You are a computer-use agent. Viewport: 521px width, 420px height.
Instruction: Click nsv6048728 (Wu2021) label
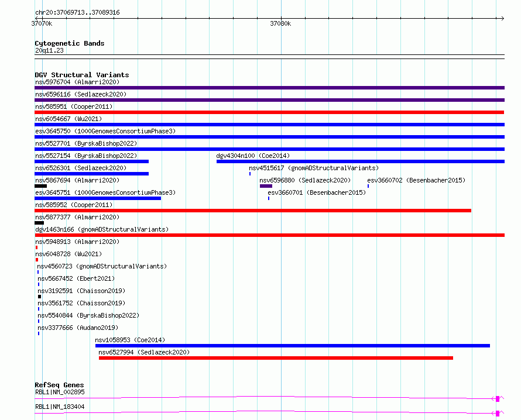(68, 254)
